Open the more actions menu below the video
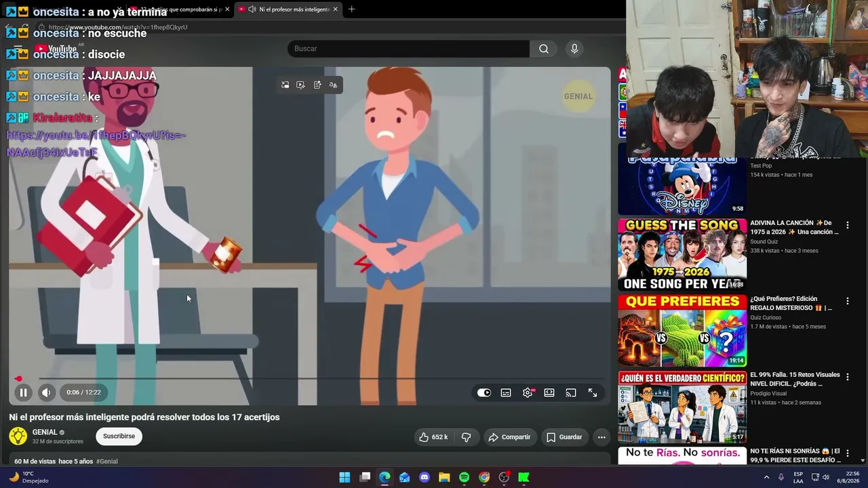The image size is (868, 488). tap(601, 437)
